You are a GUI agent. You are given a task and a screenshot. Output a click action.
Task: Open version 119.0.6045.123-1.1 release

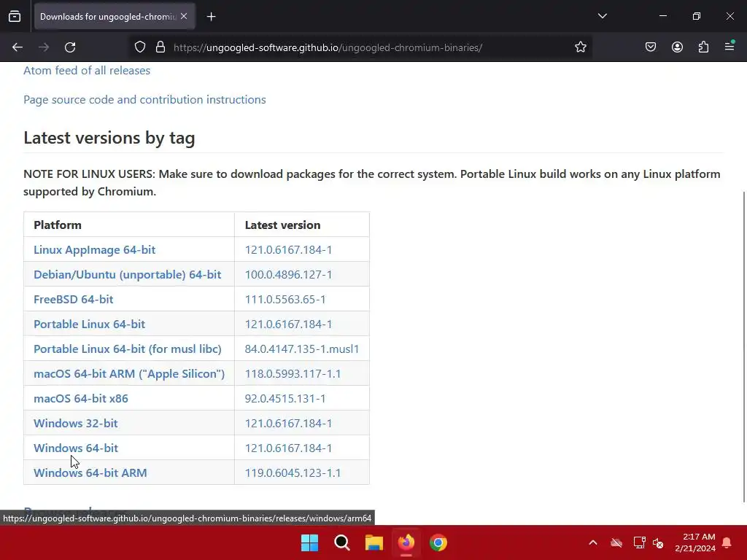click(293, 472)
